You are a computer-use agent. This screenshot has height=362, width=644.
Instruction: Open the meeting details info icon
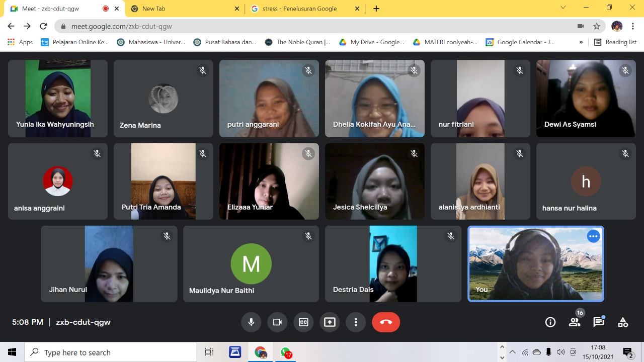pyautogui.click(x=550, y=322)
